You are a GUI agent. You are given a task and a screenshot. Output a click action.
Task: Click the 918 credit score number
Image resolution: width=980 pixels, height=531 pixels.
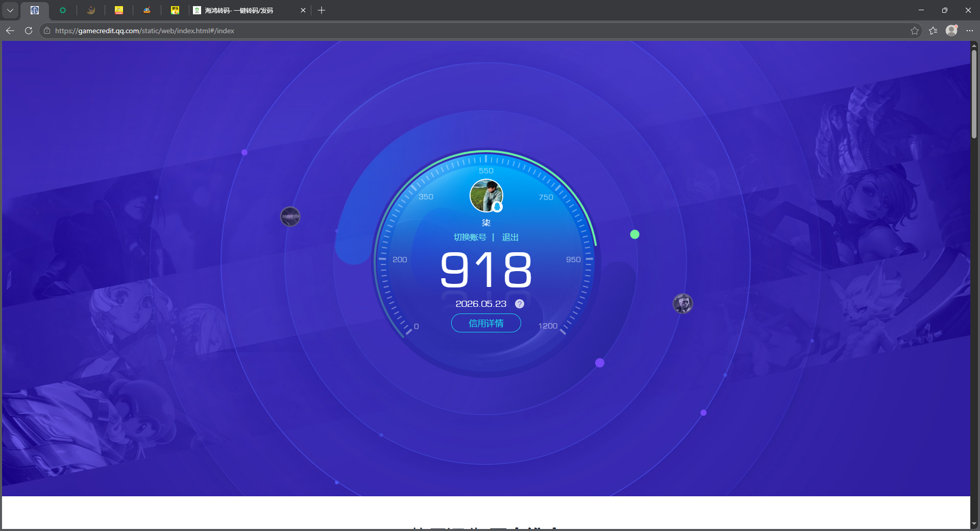pyautogui.click(x=486, y=270)
